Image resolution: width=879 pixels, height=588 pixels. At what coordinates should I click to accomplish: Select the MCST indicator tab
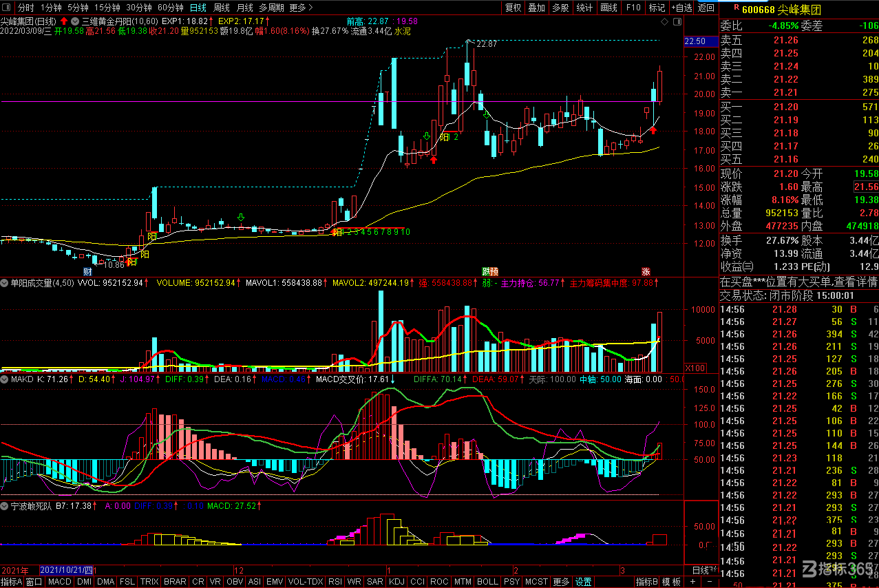537,582
